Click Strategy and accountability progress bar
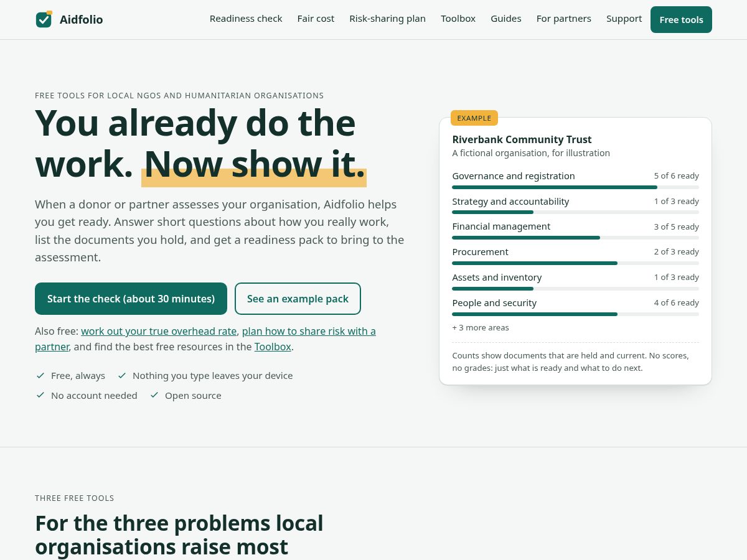This screenshot has width=747, height=560. (x=575, y=212)
